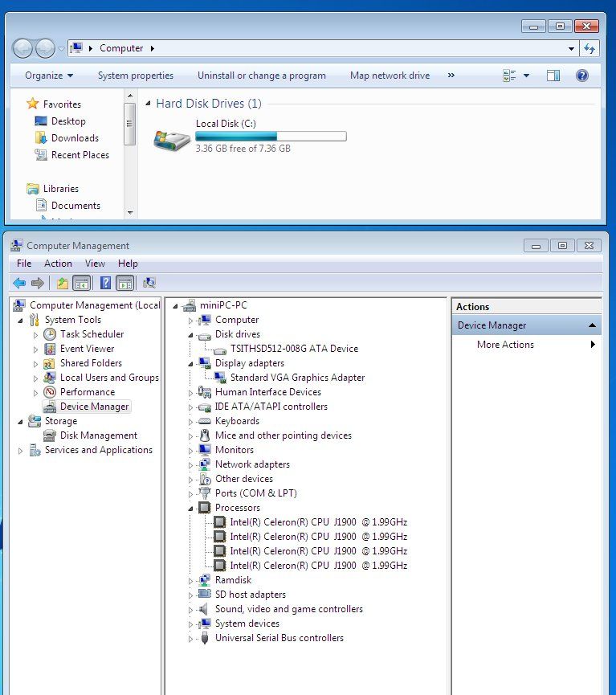Screen dimensions: 616x695
Task: Select Documents under Libraries
Action: click(75, 205)
